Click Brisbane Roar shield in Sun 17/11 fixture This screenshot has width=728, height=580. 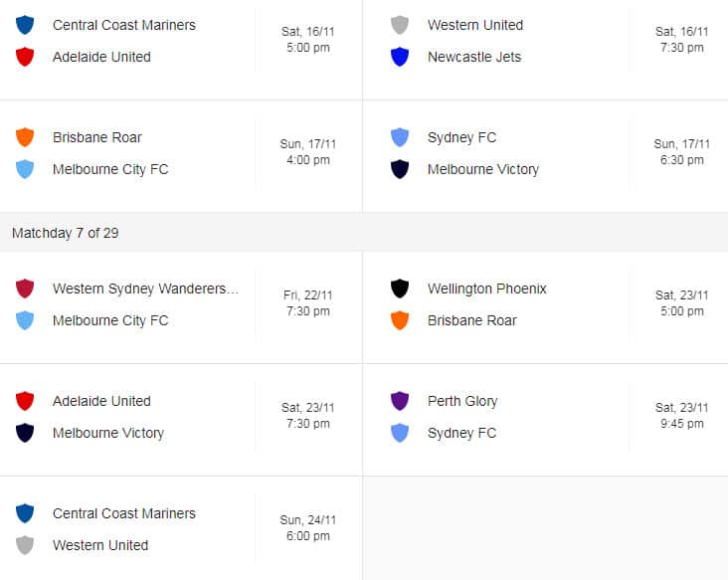[x=25, y=137]
